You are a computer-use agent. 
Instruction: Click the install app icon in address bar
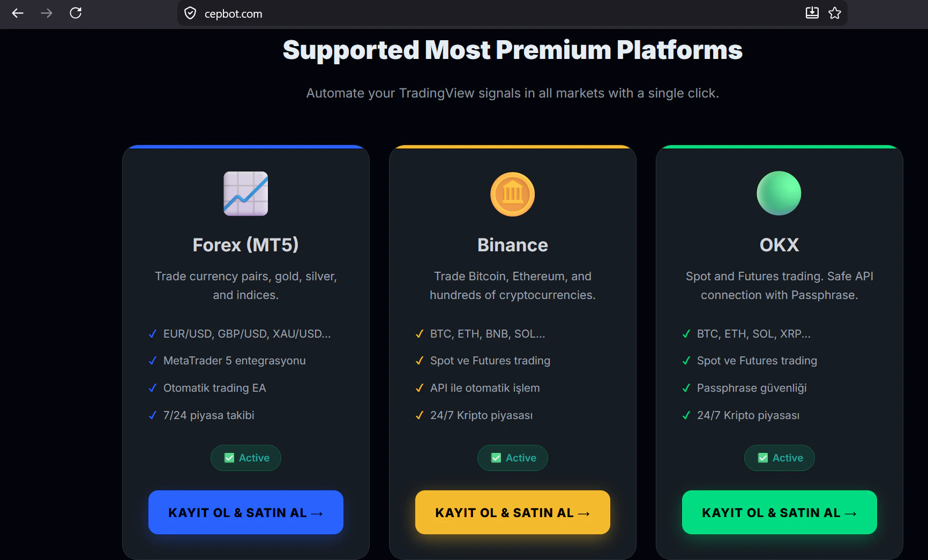pyautogui.click(x=812, y=13)
